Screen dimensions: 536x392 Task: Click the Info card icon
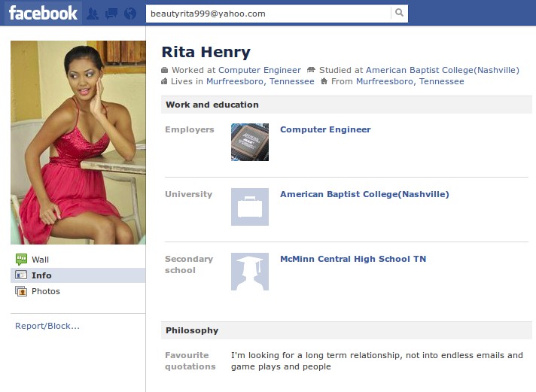coord(21,275)
